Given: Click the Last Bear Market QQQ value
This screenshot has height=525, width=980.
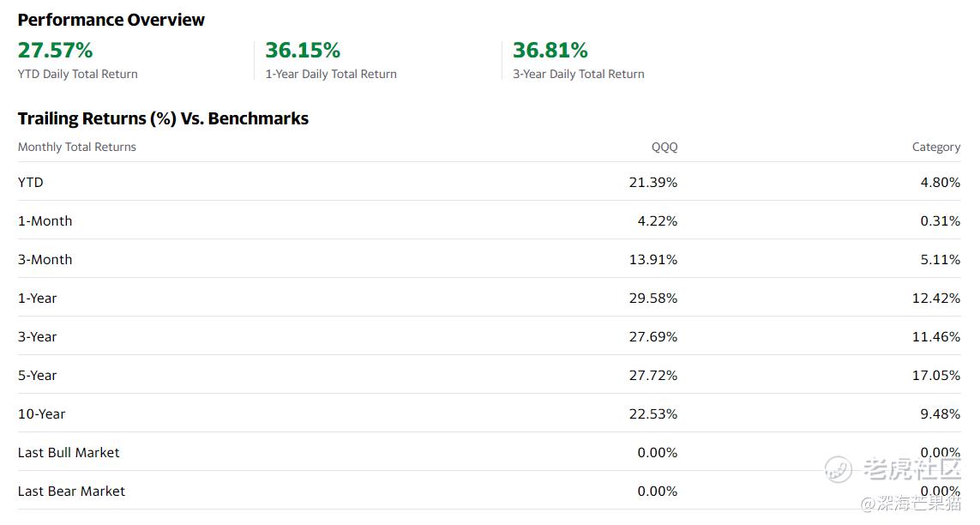Looking at the screenshot, I should pos(657,492).
